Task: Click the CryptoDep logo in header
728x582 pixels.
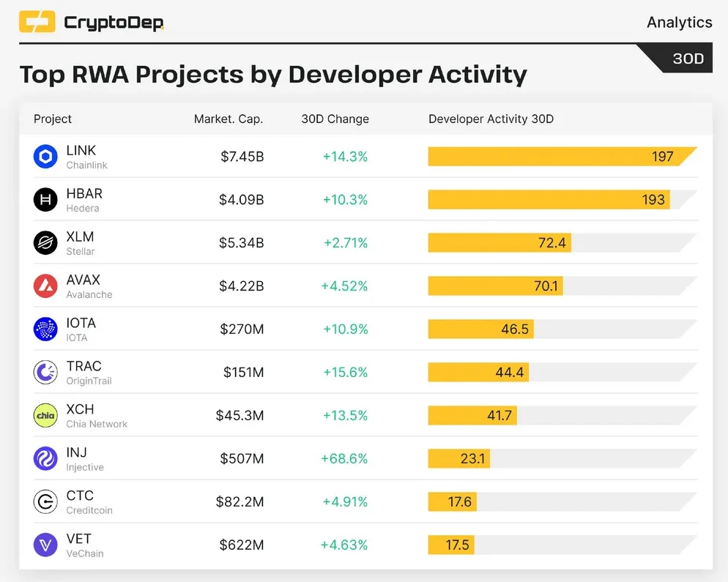Action: point(92,22)
